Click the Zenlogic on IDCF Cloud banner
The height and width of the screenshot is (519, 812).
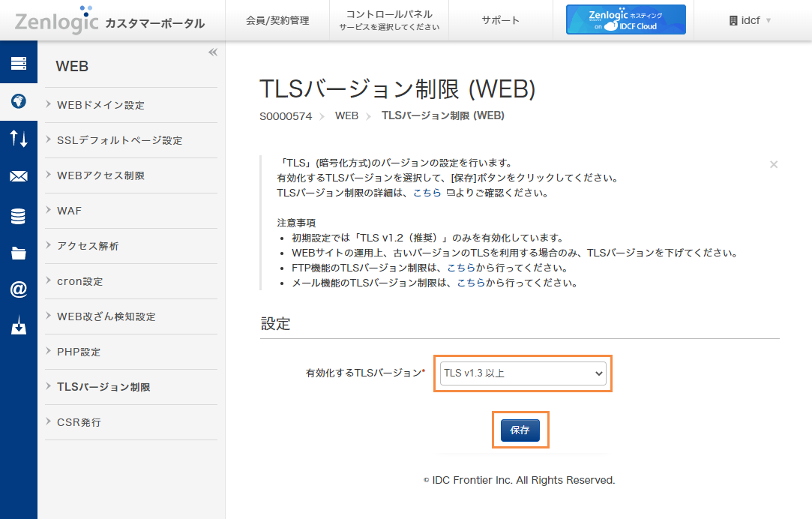point(625,19)
